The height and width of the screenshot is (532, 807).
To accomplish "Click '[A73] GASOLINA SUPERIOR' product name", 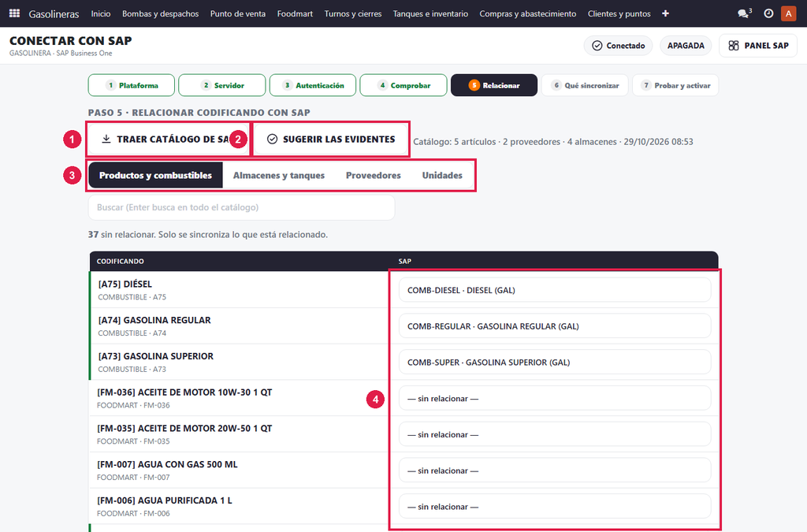I will click(156, 356).
